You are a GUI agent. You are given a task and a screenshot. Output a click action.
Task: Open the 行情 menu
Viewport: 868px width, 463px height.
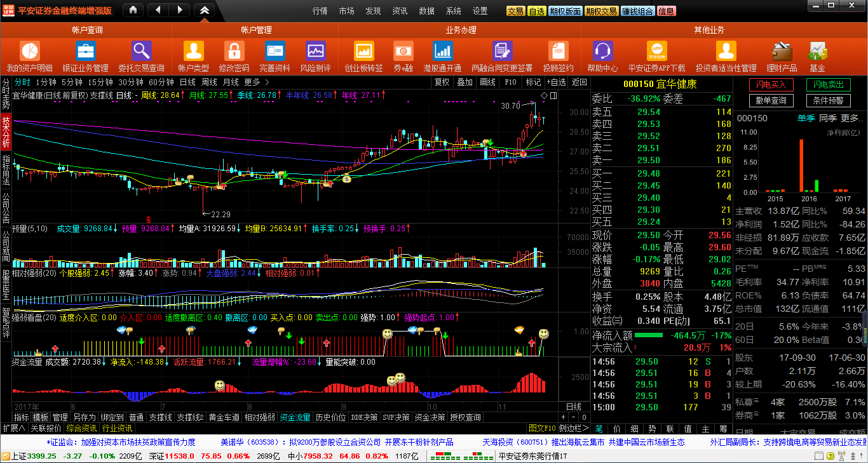pyautogui.click(x=320, y=11)
